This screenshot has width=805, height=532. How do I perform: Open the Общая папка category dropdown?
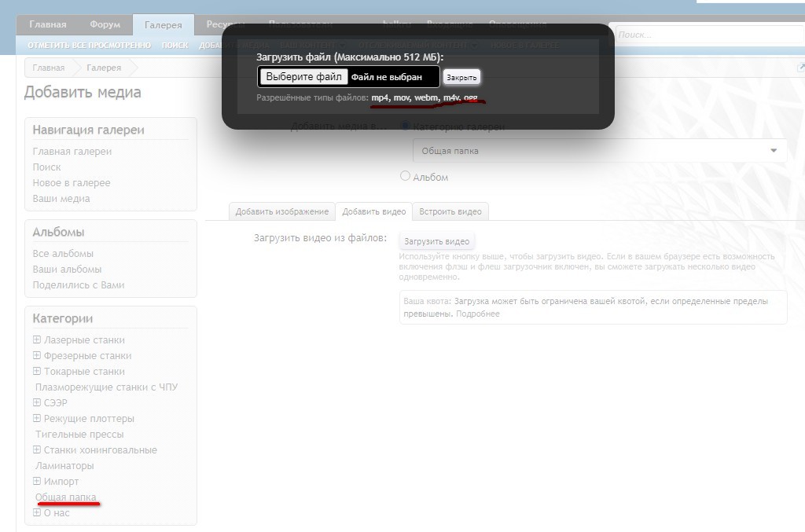tap(600, 151)
